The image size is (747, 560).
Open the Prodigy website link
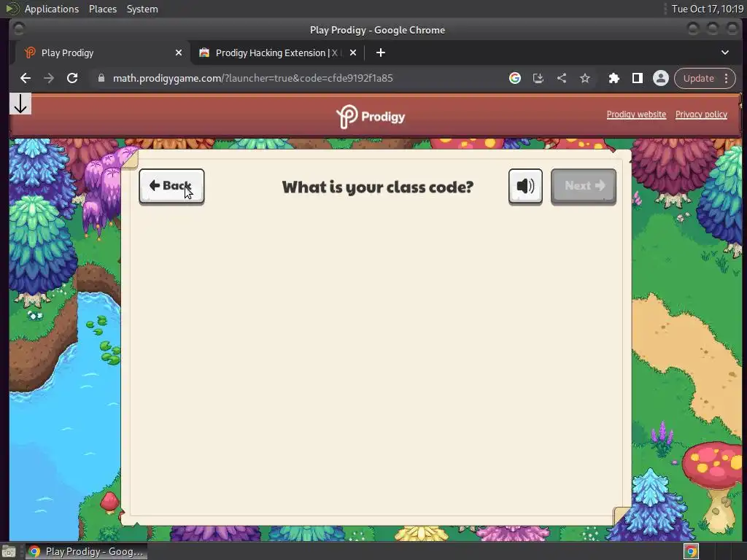pyautogui.click(x=636, y=114)
